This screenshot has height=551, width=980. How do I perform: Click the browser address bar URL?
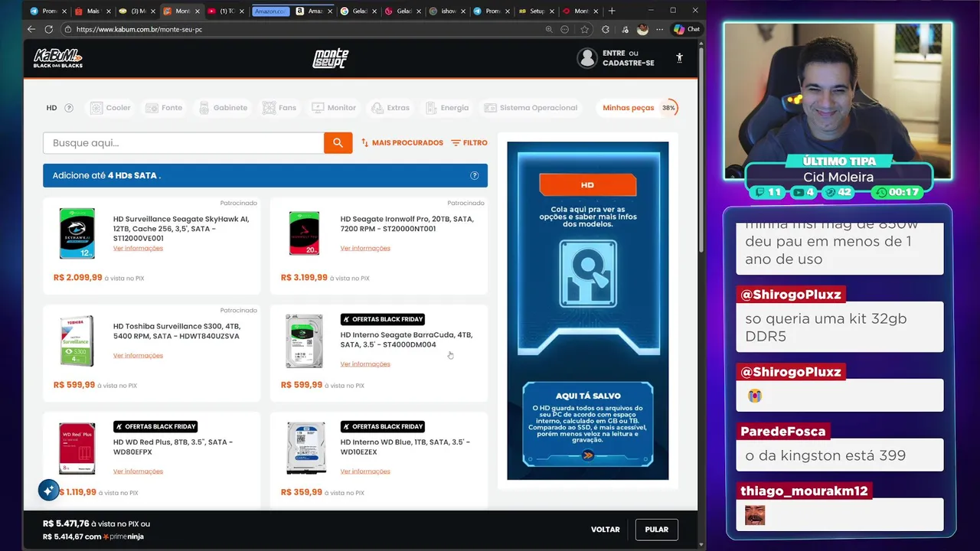pyautogui.click(x=139, y=29)
